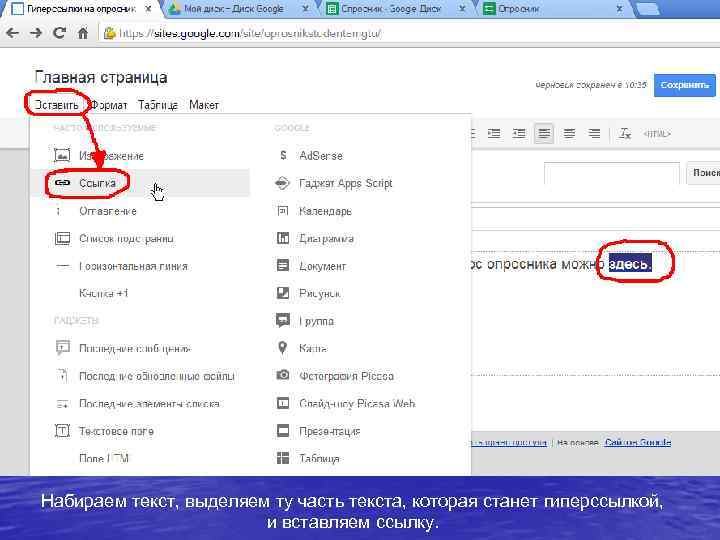Click the align left toolbar icon
This screenshot has height=540, width=720.
[x=544, y=134]
